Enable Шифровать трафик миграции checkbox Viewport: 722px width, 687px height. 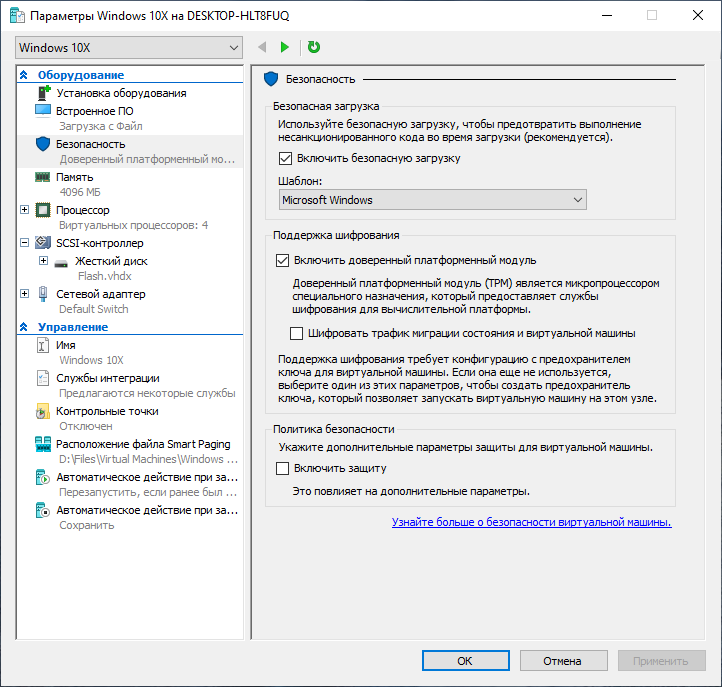[x=297, y=333]
